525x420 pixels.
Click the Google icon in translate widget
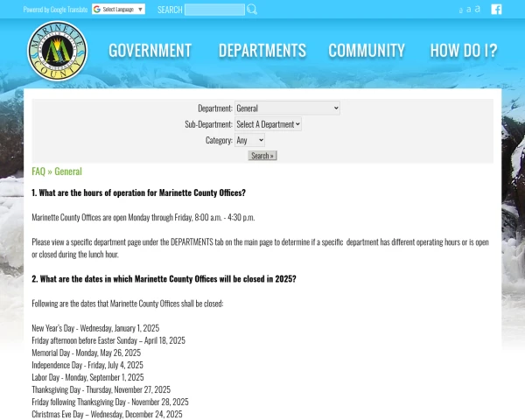(97, 10)
